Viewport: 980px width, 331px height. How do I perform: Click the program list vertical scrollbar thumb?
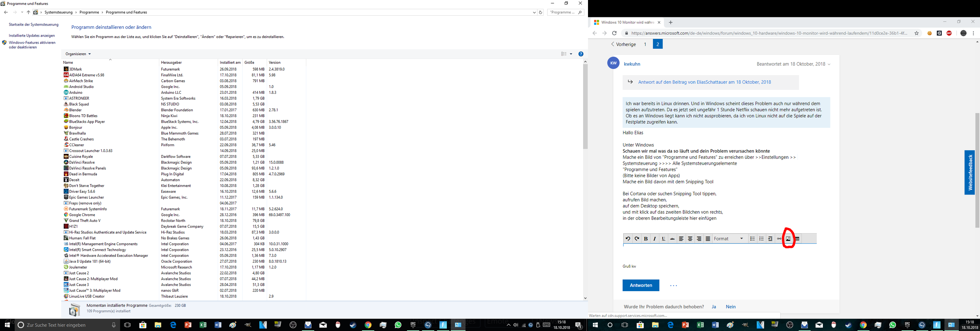pos(585,106)
